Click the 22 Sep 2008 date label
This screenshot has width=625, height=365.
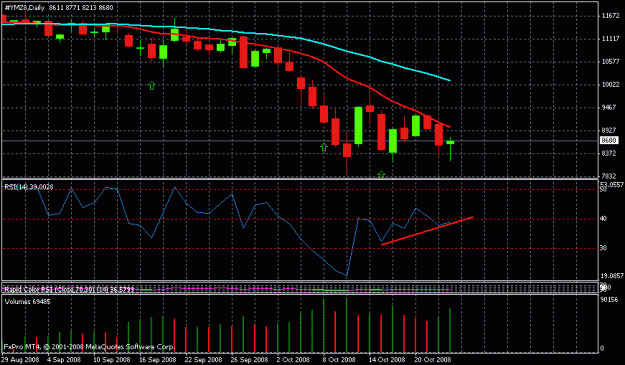pos(203,359)
